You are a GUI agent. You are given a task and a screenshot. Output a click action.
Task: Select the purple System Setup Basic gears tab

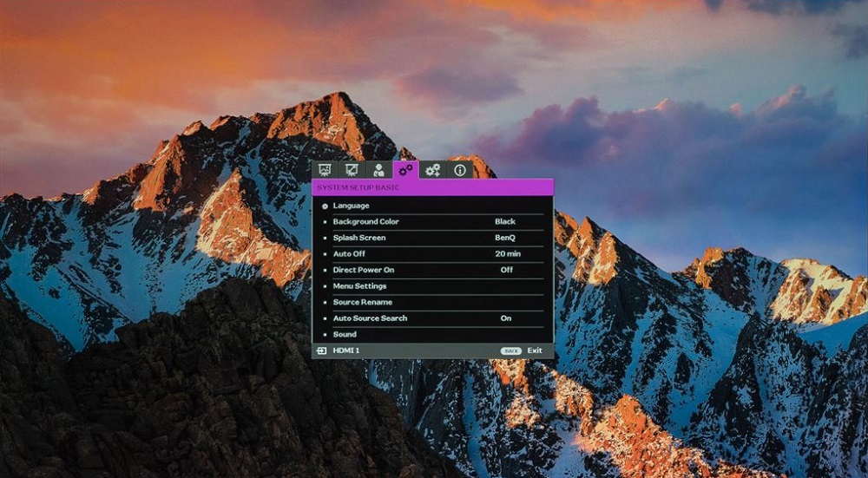405,169
